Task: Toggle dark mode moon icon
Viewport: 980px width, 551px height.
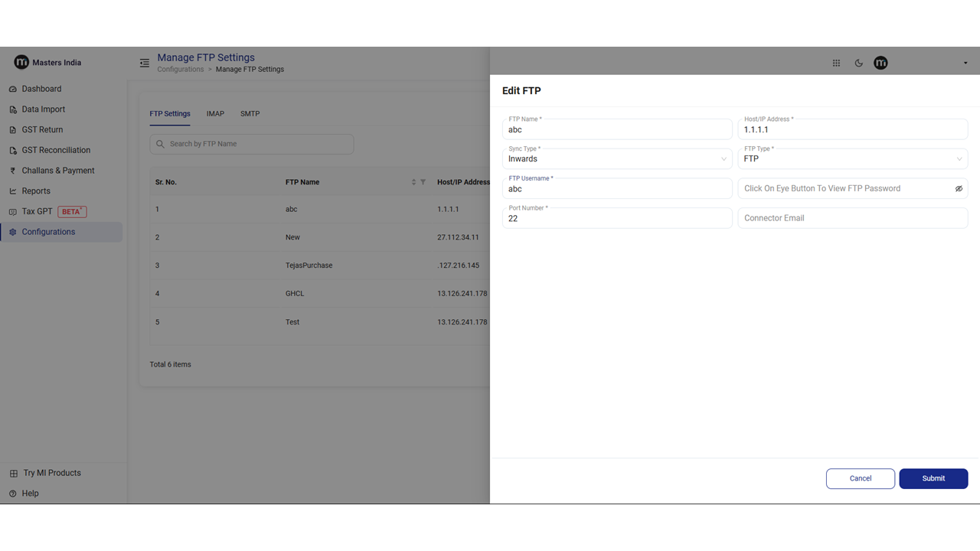Action: click(859, 64)
